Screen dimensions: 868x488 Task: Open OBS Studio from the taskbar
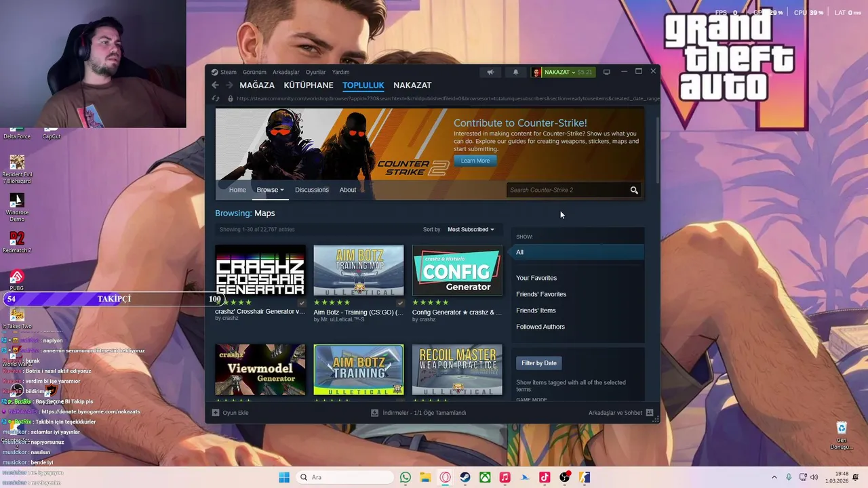(564, 477)
